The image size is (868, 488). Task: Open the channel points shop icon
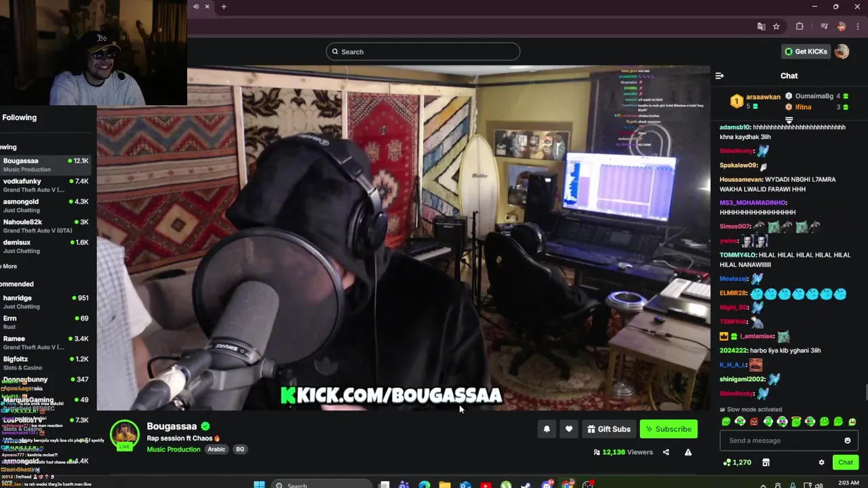pyautogui.click(x=766, y=462)
